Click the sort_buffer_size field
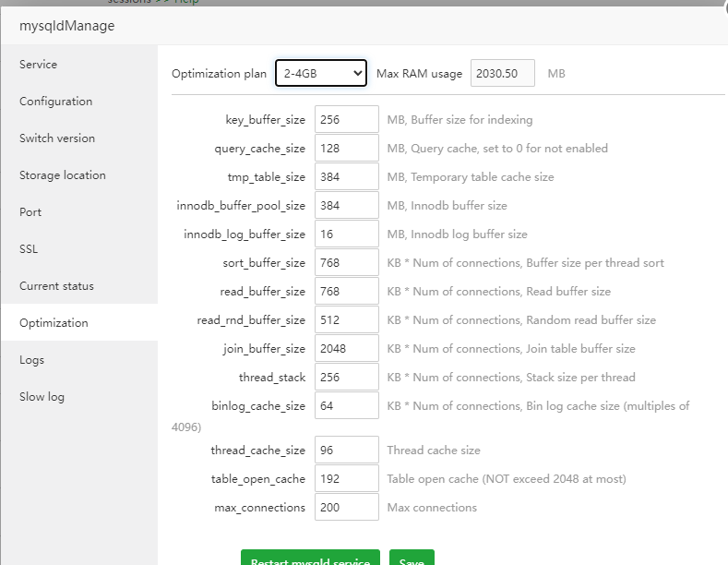The width and height of the screenshot is (728, 565). (x=346, y=262)
